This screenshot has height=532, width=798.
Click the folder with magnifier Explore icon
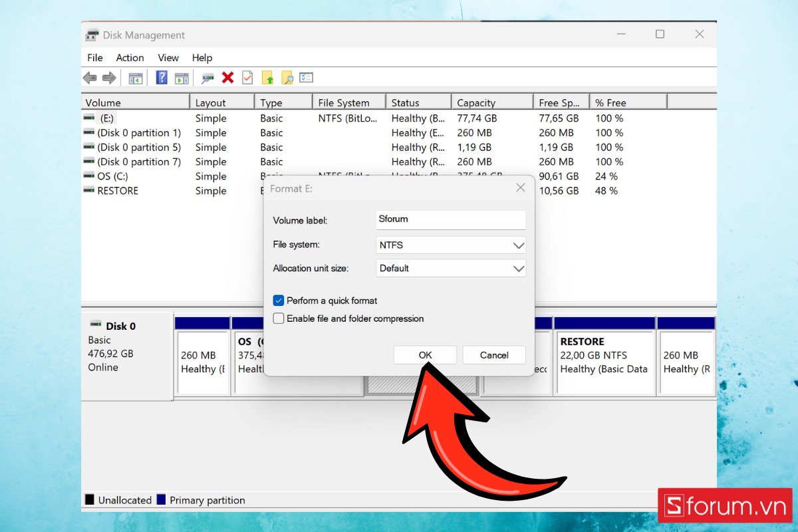click(286, 77)
